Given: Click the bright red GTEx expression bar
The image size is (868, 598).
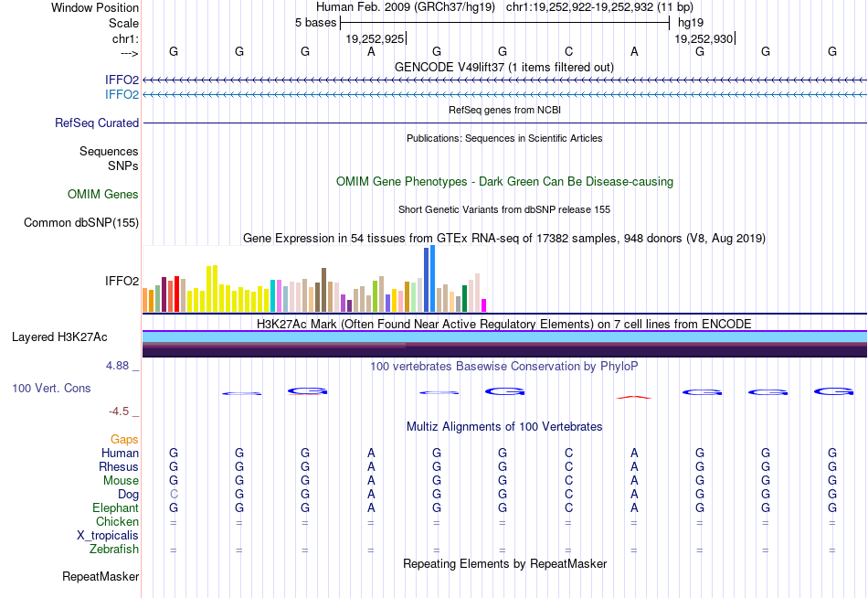Looking at the screenshot, I should coord(176,294).
